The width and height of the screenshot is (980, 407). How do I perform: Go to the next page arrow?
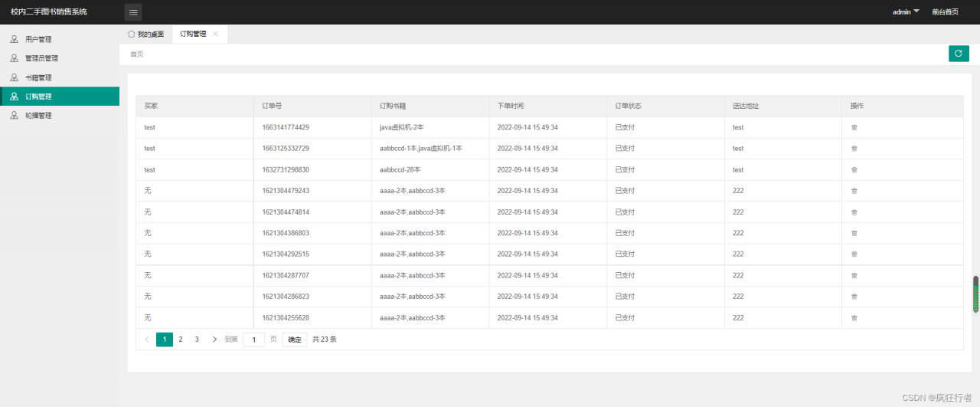(x=214, y=340)
